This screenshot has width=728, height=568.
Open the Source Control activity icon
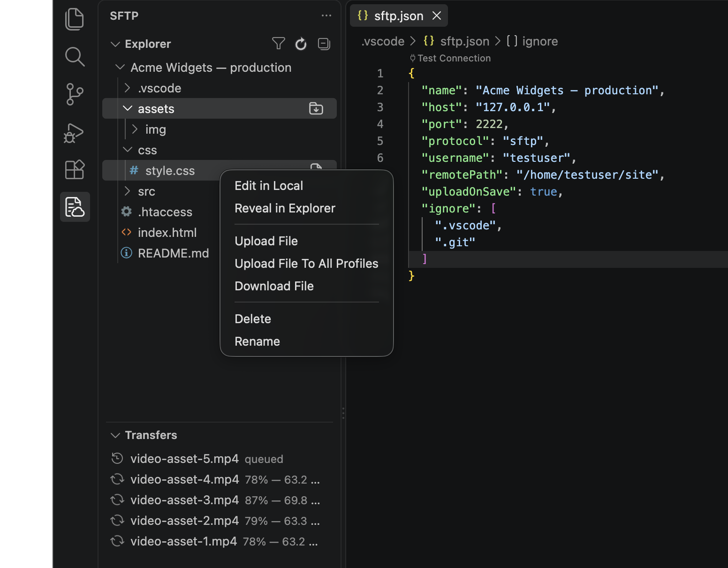(x=75, y=94)
